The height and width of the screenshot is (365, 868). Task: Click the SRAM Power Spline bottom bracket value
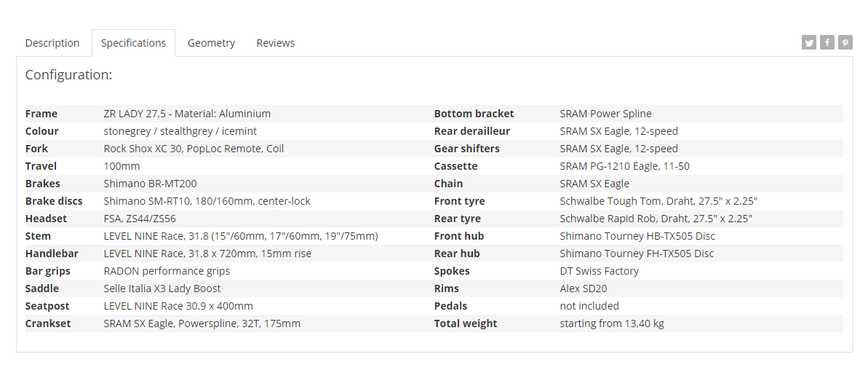[x=605, y=114]
